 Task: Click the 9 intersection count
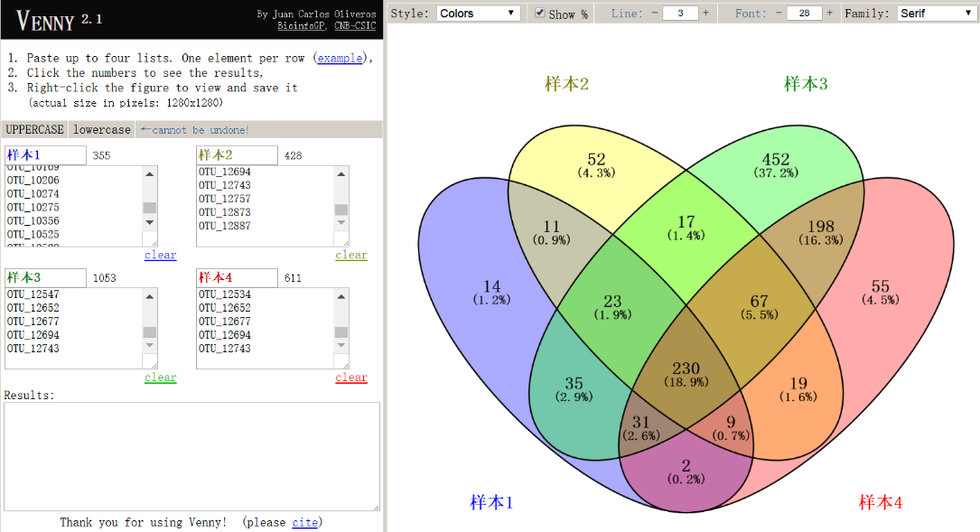pos(731,423)
